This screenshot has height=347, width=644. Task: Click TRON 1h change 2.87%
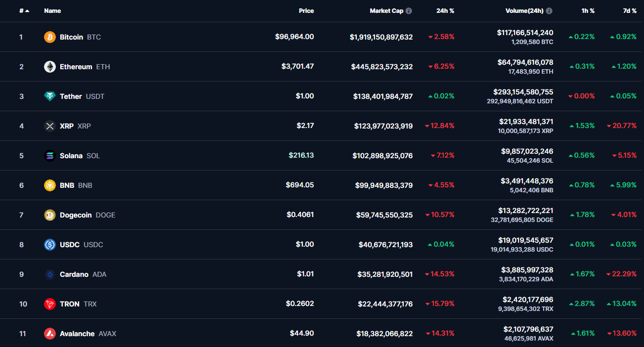click(x=582, y=304)
